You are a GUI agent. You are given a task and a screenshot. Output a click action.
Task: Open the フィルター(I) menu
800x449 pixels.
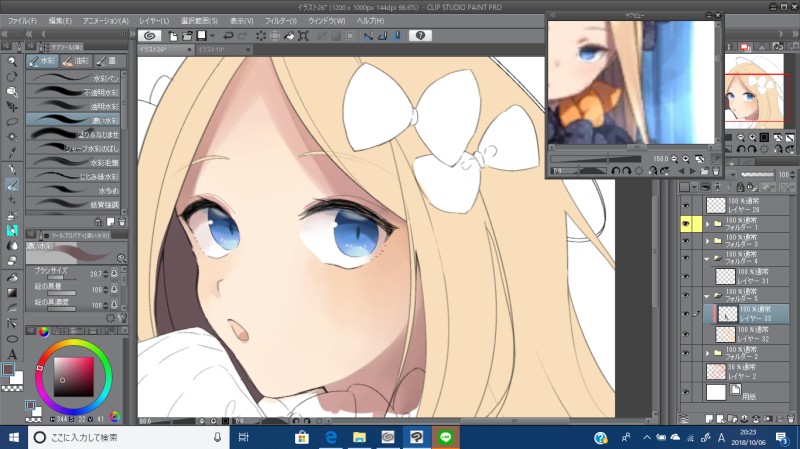281,21
